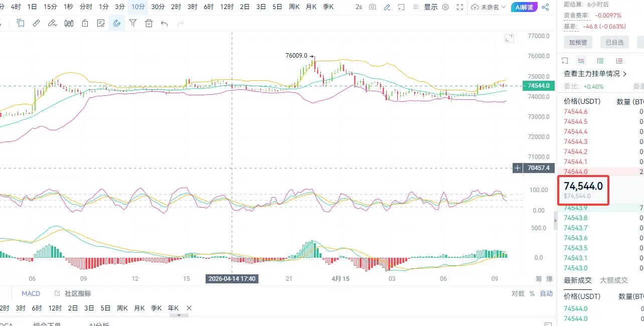The height and width of the screenshot is (326, 644).
Task: Expand 查看主力挂单情况 link arrow
Action: [x=624, y=74]
